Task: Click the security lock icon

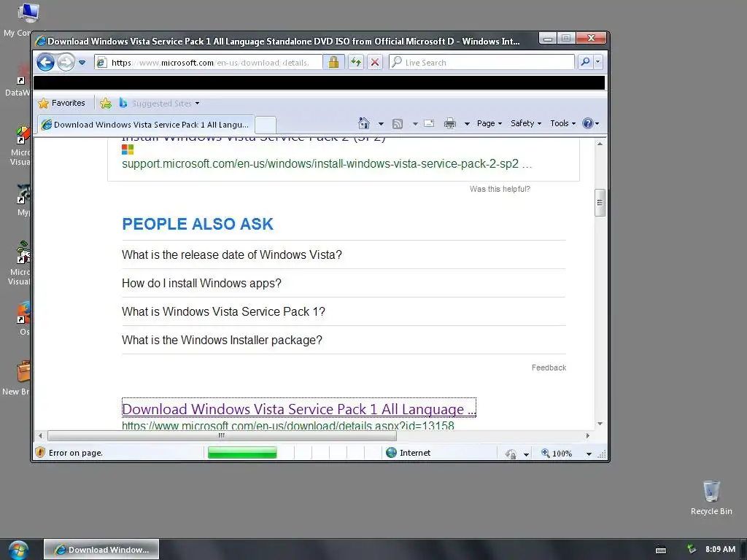Action: (333, 62)
